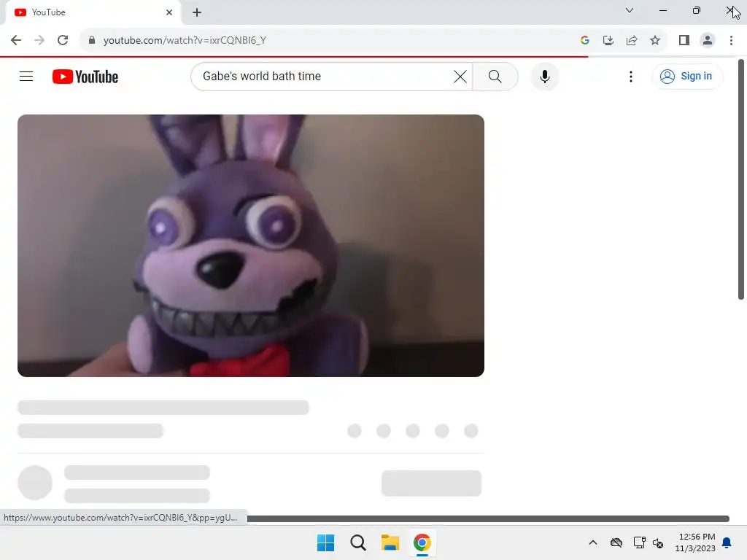Restore down the Chrome window

pyautogui.click(x=697, y=10)
